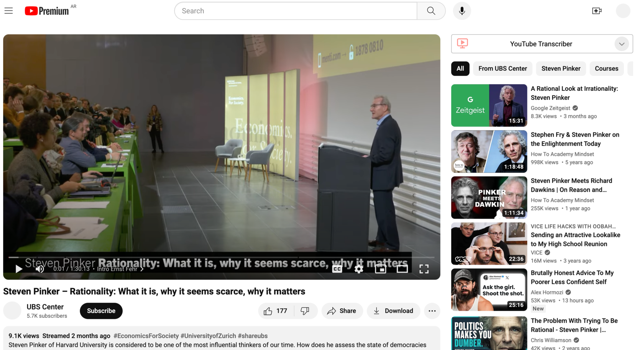Expand the Intro Ernst Fehr chapter
644x350 pixels.
coord(120,269)
